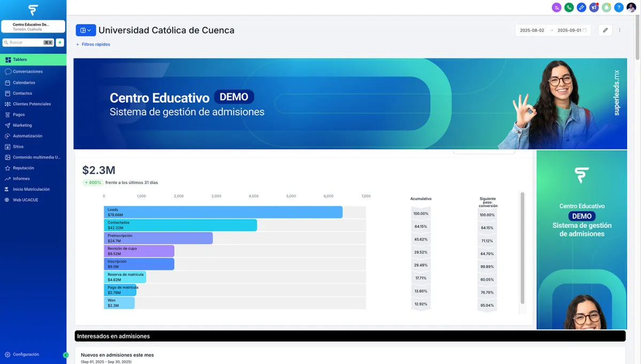Image resolution: width=641 pixels, height=364 pixels.
Task: Open the three-dot overflow menu at top right
Action: 620,30
